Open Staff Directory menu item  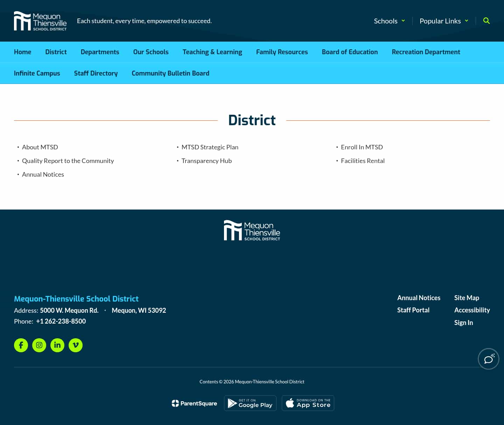(x=96, y=73)
